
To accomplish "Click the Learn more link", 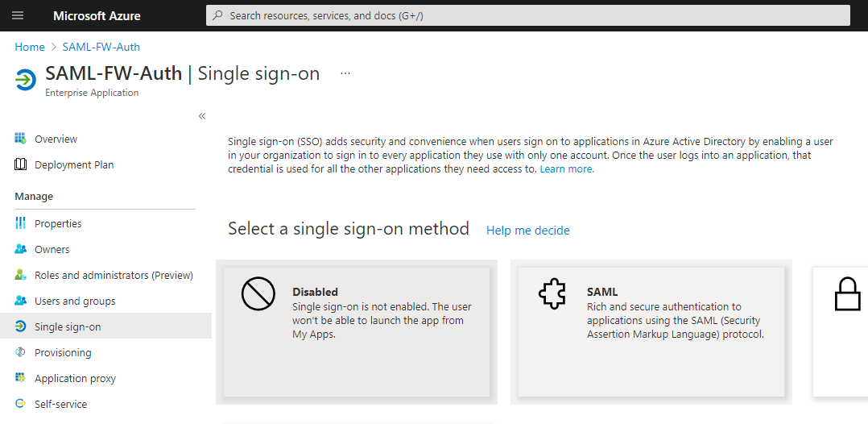I will pos(567,169).
